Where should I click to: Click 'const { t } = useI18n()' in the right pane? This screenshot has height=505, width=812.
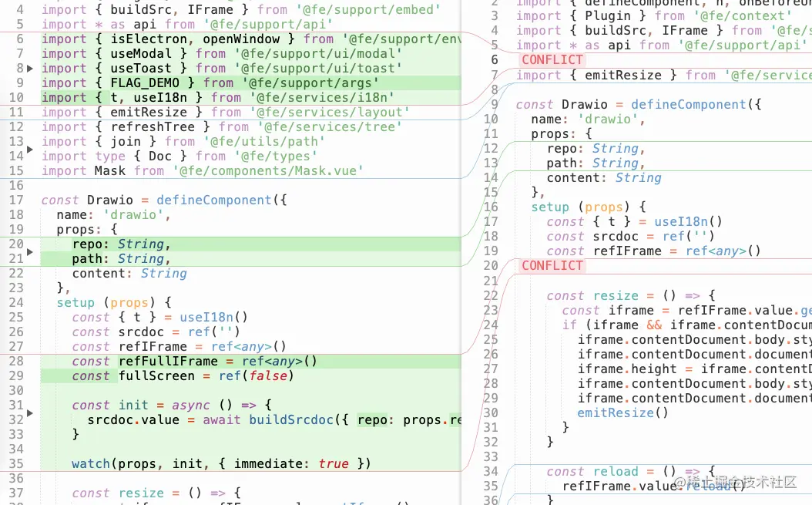634,222
